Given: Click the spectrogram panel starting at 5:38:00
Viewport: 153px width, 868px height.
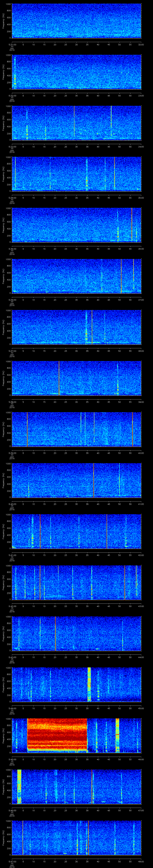Looking at the screenshot, I should tap(77, 378).
